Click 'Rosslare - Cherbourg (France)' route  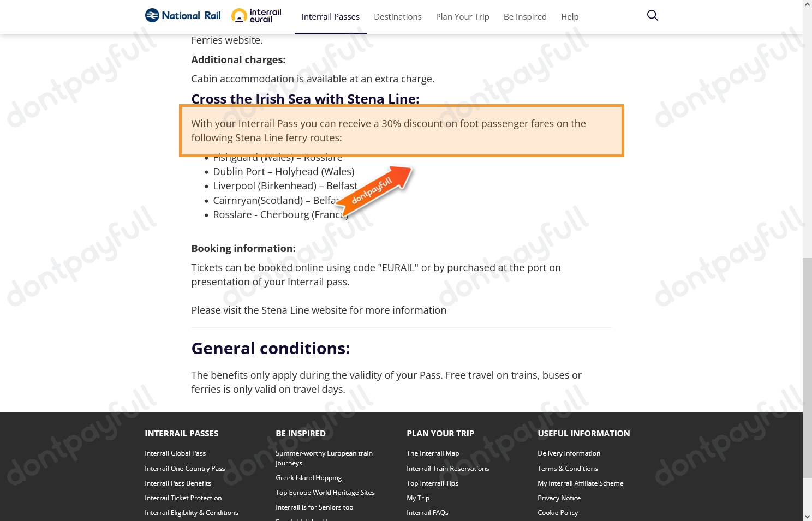[280, 215]
